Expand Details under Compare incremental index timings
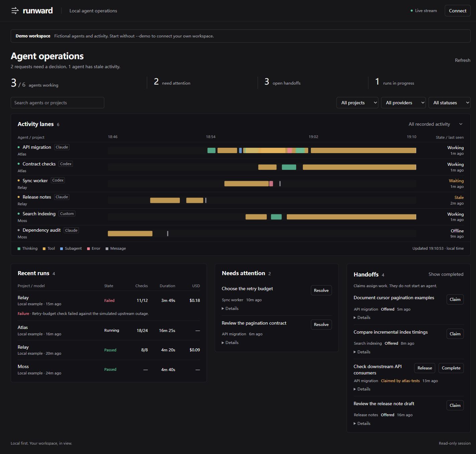This screenshot has width=476, height=454. (362, 352)
